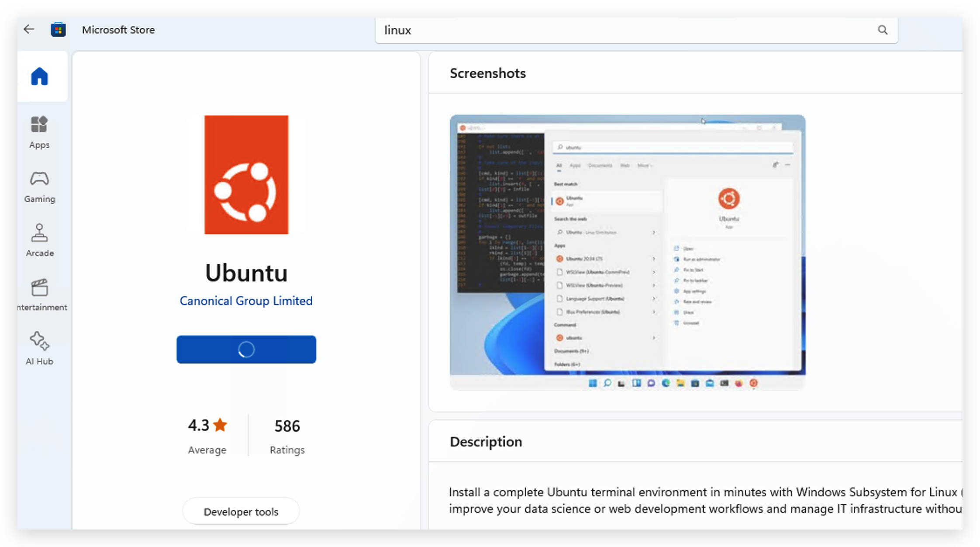Open the Gaming section

click(39, 187)
